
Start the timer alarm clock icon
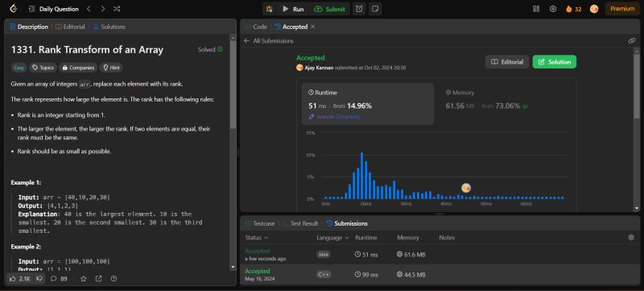click(x=359, y=9)
